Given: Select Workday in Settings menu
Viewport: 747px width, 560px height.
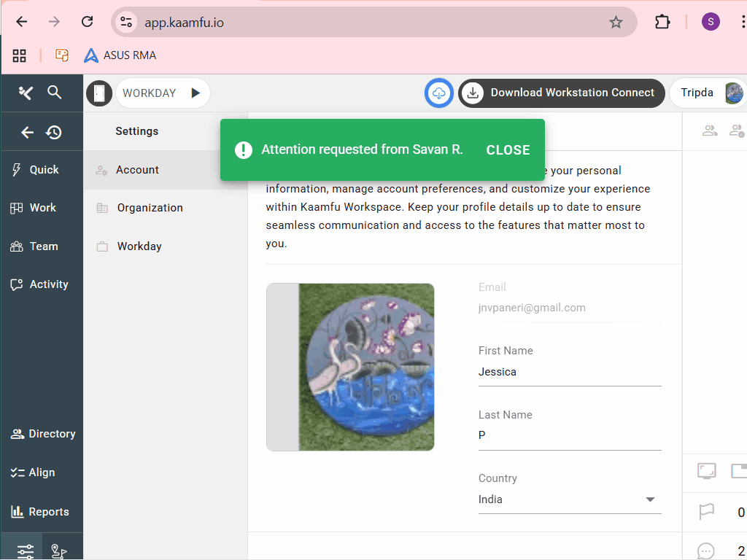Looking at the screenshot, I should tap(139, 246).
